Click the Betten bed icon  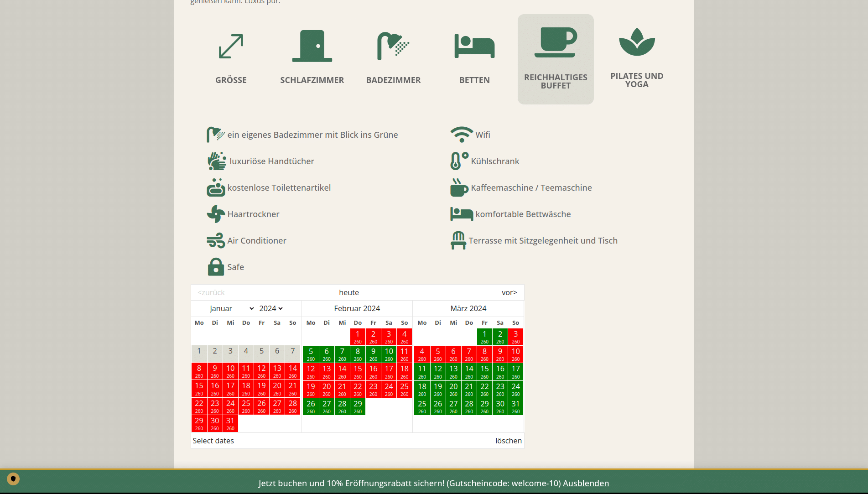[x=474, y=46]
